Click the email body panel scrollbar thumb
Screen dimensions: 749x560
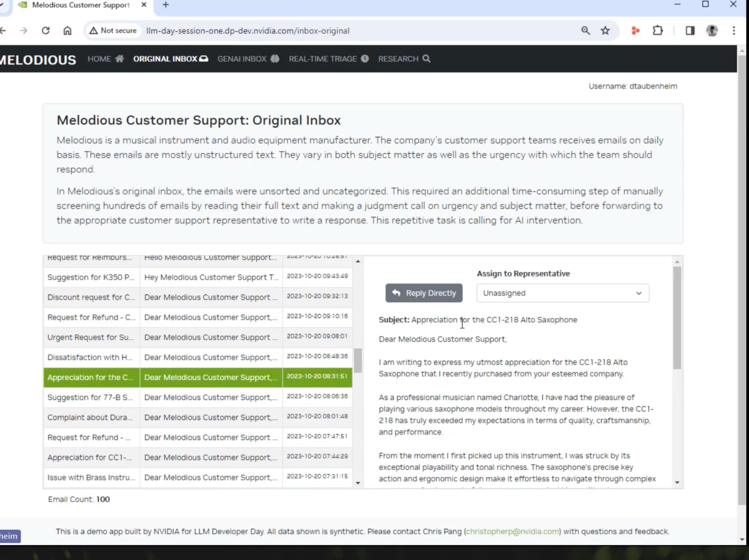pos(677,318)
